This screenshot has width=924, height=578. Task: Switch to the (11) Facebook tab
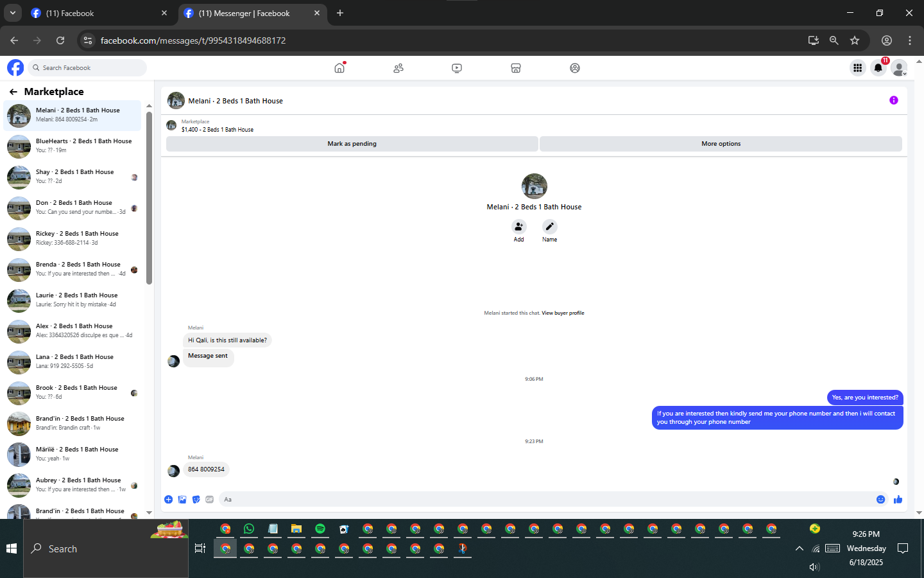point(99,13)
